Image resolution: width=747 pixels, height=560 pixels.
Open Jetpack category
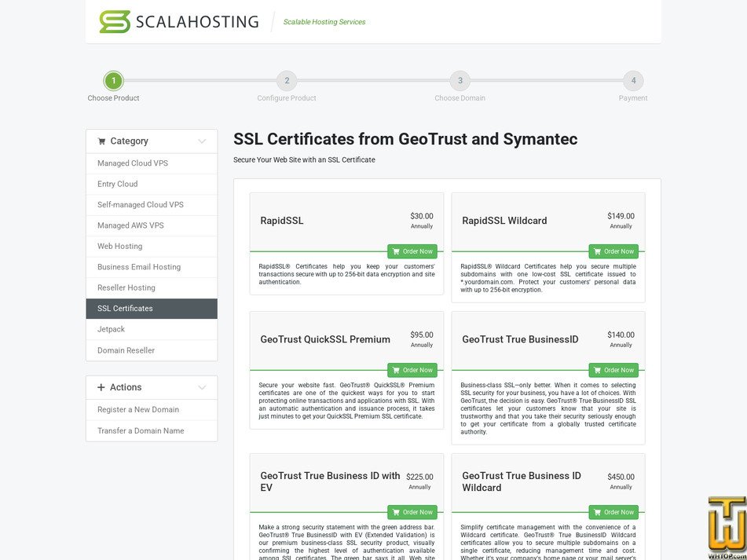pos(152,329)
